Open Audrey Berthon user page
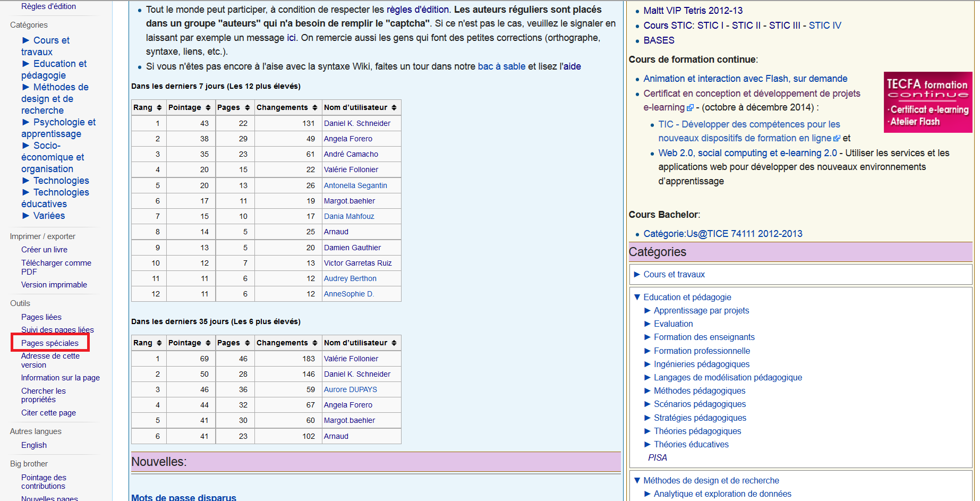Screen dimensions: 980x501 [x=350, y=278]
